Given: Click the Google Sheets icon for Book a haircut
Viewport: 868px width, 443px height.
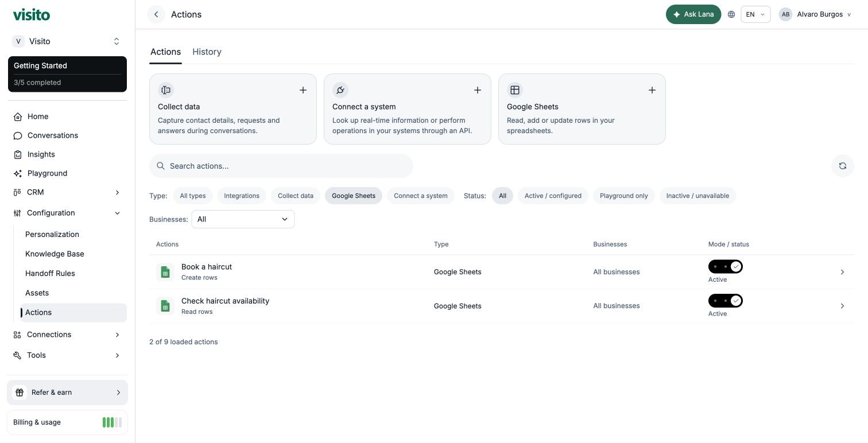Looking at the screenshot, I should pos(165,272).
